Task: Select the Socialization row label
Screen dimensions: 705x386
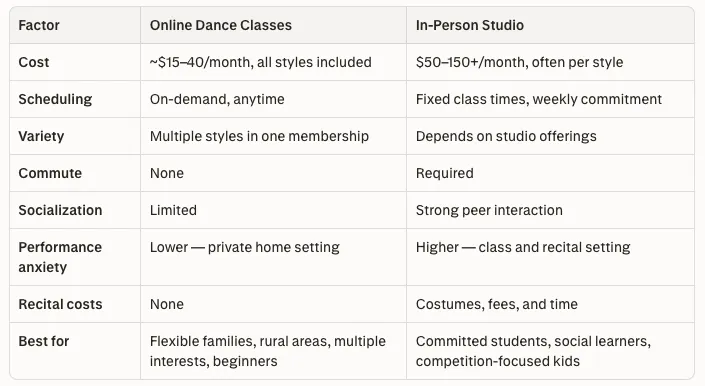Action: (60, 210)
